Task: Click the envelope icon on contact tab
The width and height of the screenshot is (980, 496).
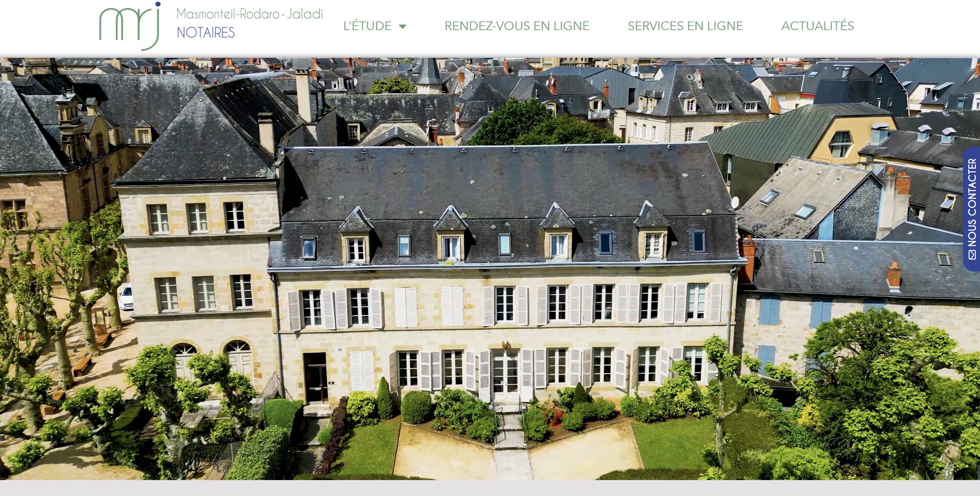Action: point(972,255)
